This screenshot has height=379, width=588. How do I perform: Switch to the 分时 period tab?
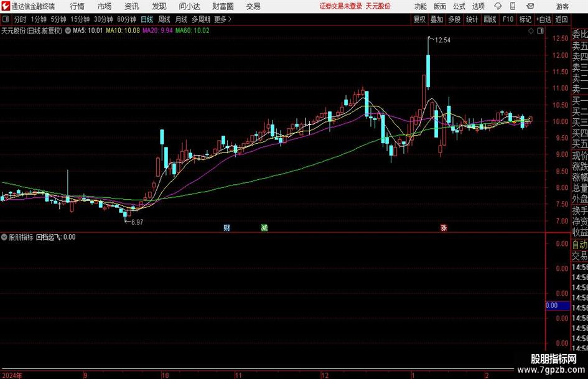pyautogui.click(x=20, y=19)
